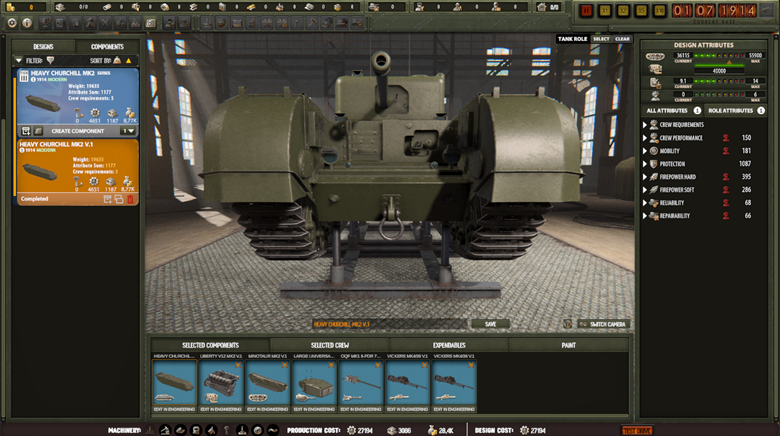
Task: Open the Selected Components tab
Action: pos(210,345)
